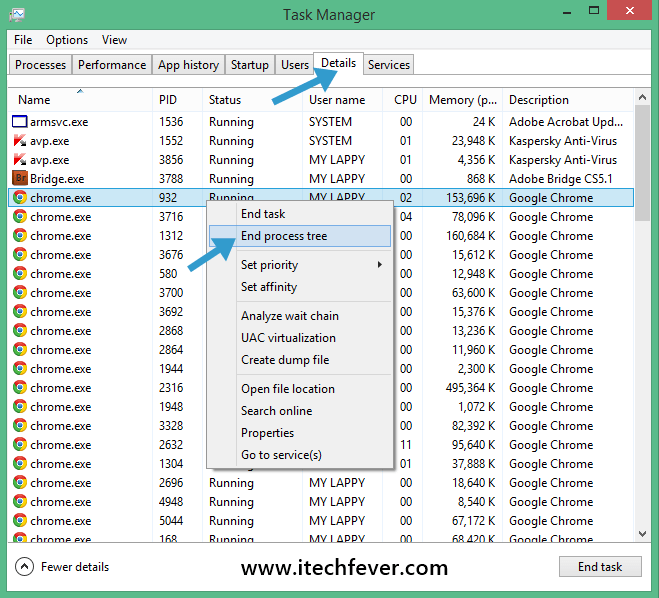This screenshot has width=659, height=598.
Task: Switch to the Performance tab
Action: (112, 65)
